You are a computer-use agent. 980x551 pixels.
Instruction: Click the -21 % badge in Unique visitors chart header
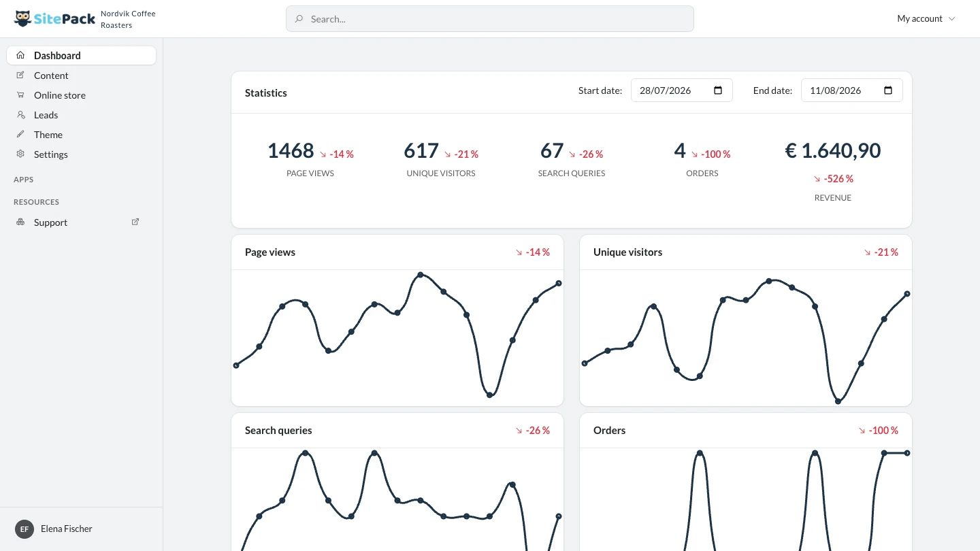tap(881, 252)
